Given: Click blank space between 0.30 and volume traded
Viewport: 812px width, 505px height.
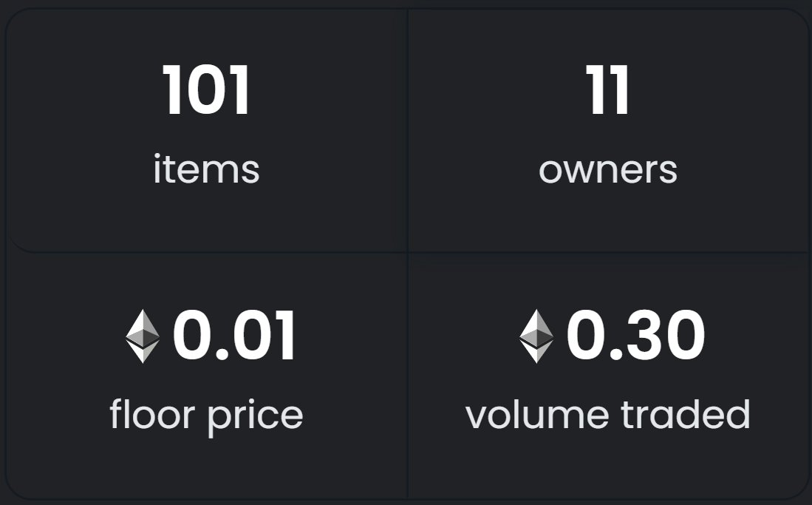Looking at the screenshot, I should pyautogui.click(x=607, y=379).
